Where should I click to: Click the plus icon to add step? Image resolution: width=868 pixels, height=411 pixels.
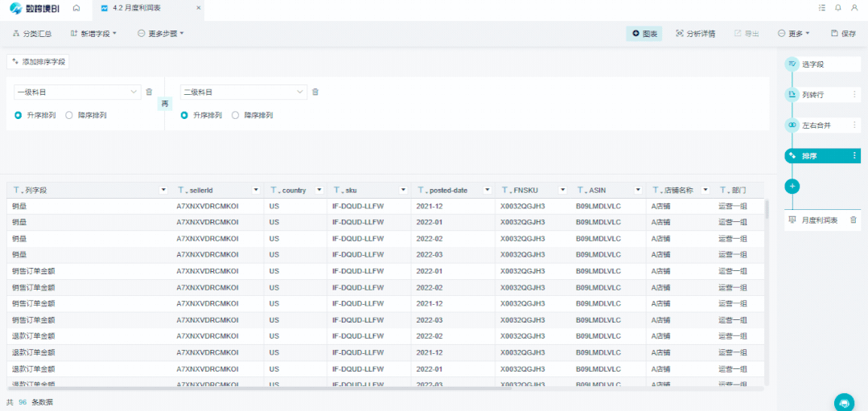click(792, 187)
